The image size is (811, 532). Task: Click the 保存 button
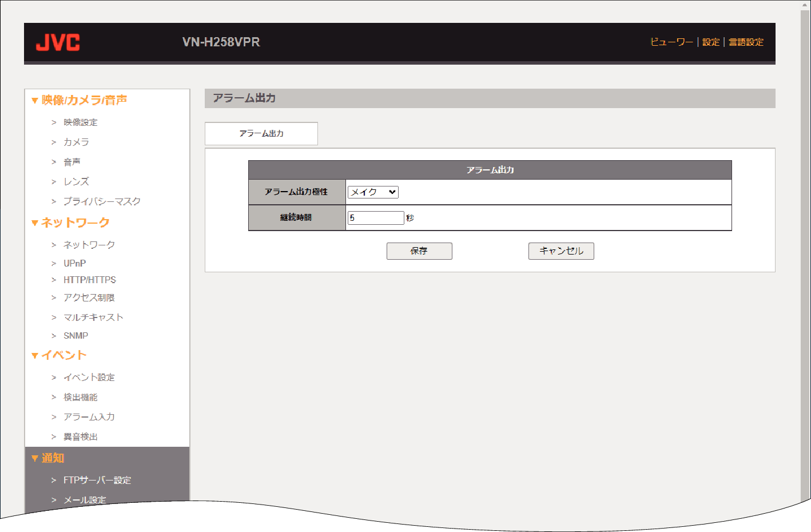[x=419, y=251]
